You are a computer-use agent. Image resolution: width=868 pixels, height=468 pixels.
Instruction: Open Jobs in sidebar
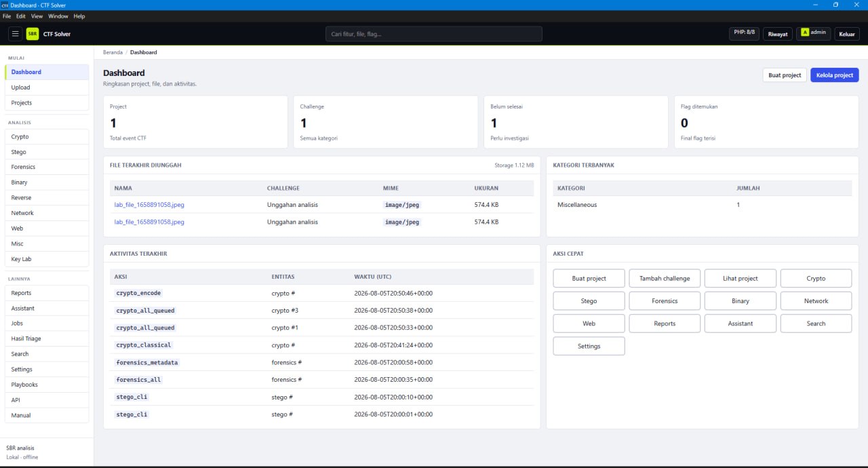click(47, 324)
